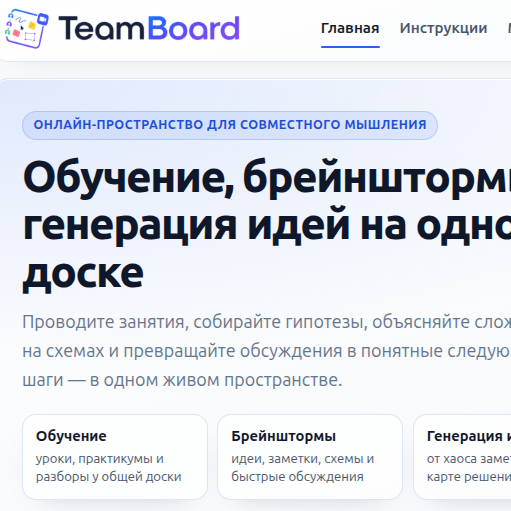This screenshot has height=511, width=511.
Task: Select the Обучение feature card
Action: coord(115,457)
